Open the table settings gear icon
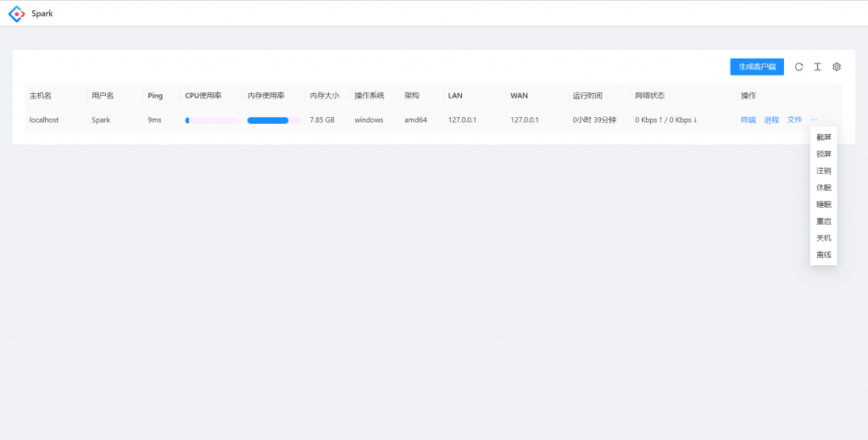This screenshot has width=868, height=440. click(837, 67)
